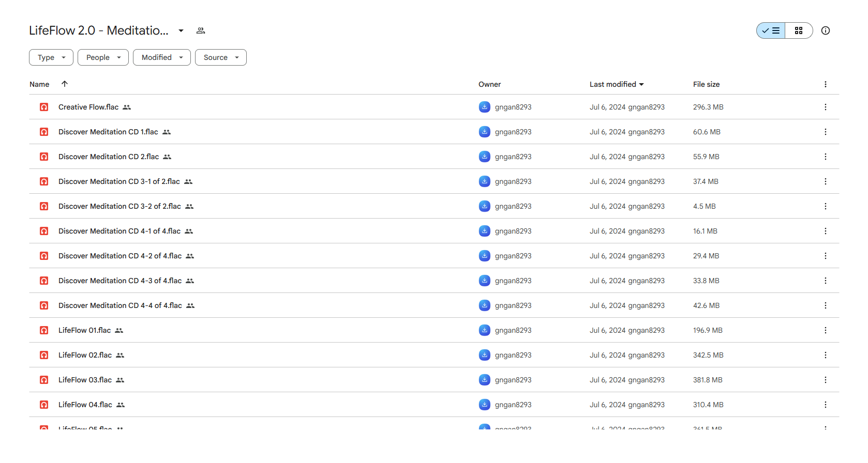Click the audio file icon of Creative Flow.flac

click(44, 107)
